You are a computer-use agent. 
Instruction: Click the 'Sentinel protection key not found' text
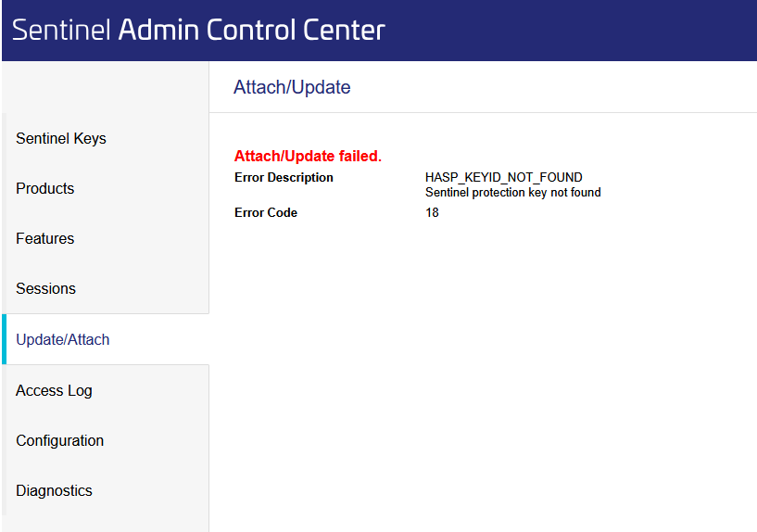(512, 193)
